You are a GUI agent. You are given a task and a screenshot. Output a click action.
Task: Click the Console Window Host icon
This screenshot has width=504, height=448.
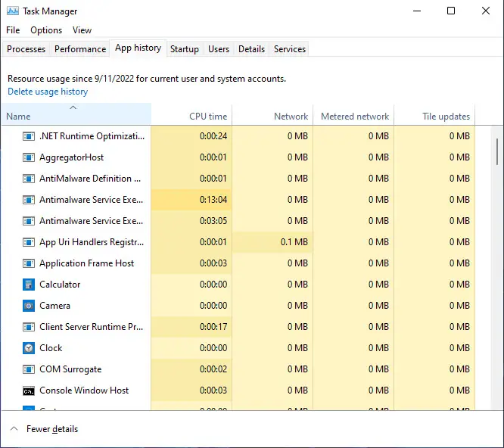point(29,390)
